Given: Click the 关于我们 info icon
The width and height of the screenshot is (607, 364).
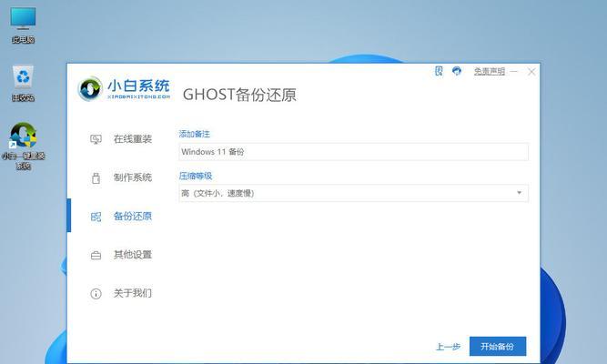Looking at the screenshot, I should click(x=96, y=294).
